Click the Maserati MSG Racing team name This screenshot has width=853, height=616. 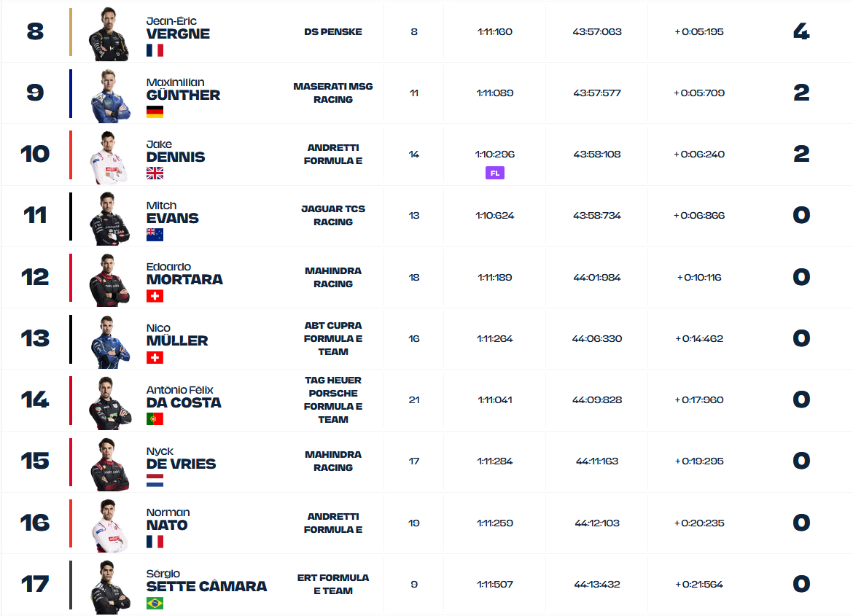click(x=332, y=93)
